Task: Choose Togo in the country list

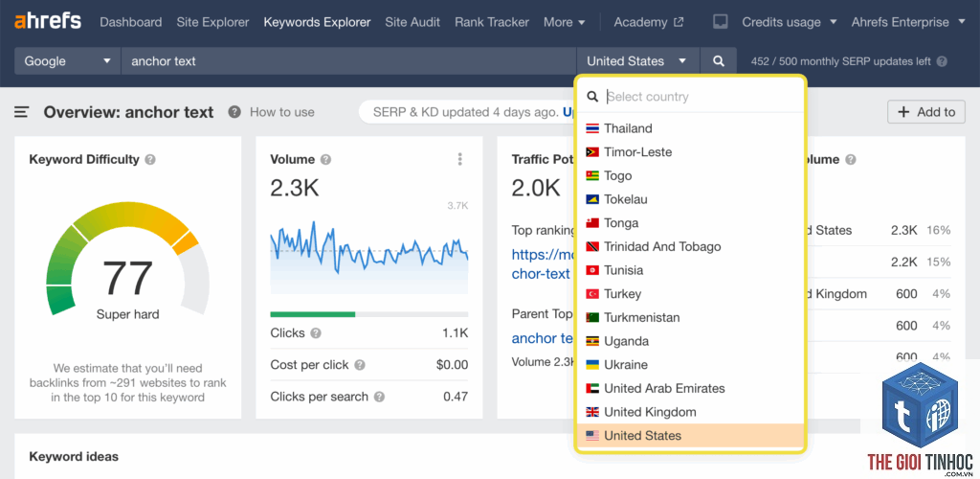Action: pyautogui.click(x=691, y=175)
